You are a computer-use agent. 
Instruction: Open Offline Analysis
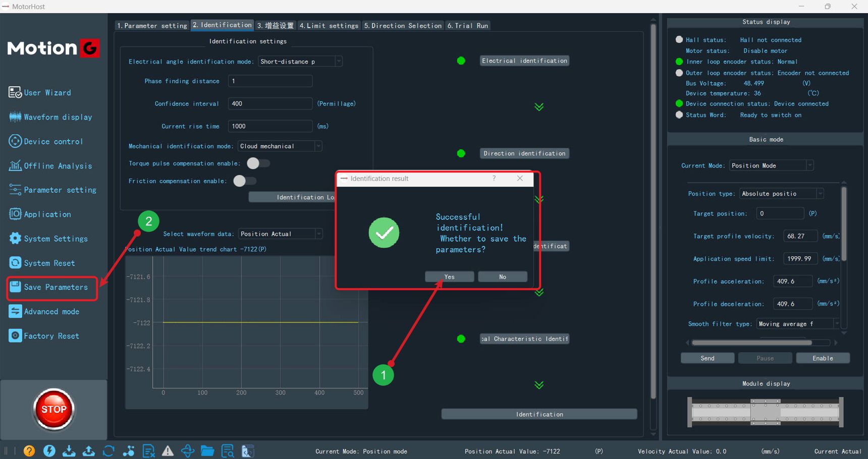click(50, 166)
